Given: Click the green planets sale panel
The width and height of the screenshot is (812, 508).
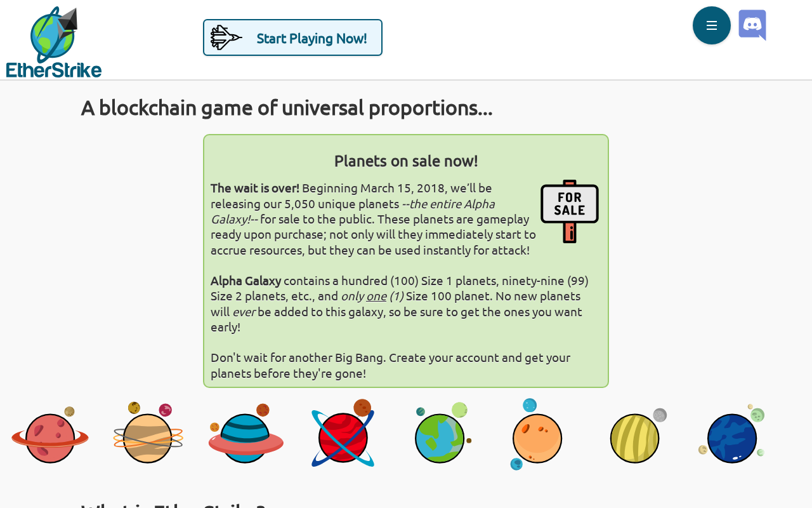Looking at the screenshot, I should pos(406,261).
